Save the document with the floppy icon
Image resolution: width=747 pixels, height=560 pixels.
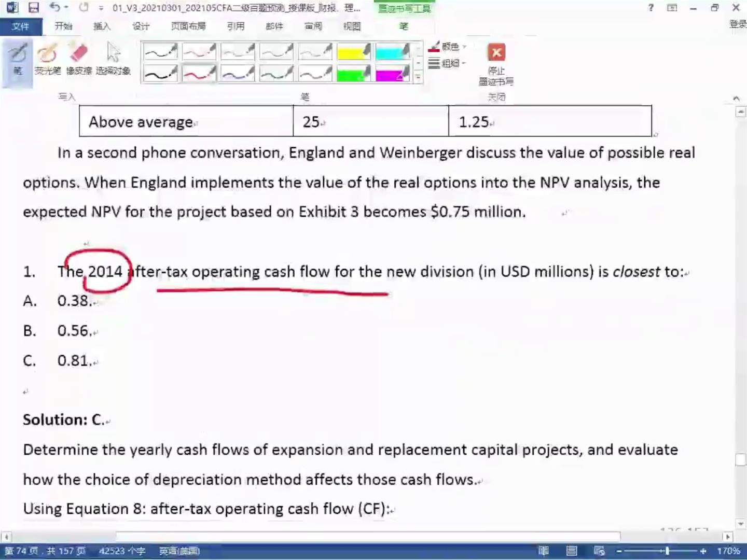pos(34,7)
